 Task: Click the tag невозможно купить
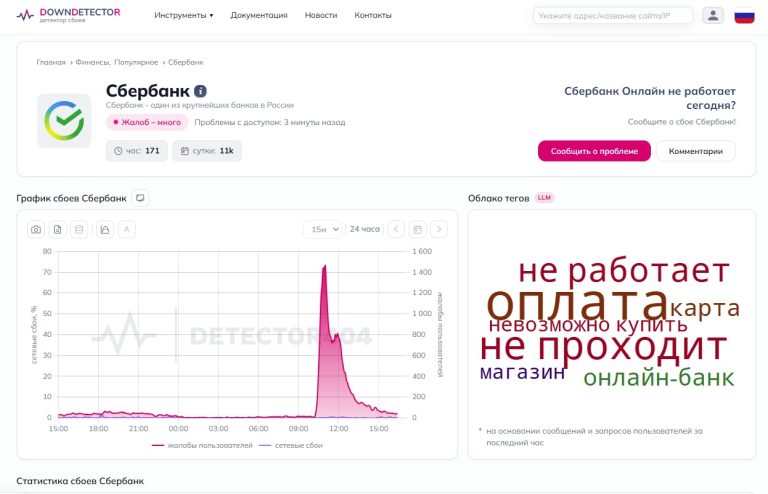[x=588, y=324]
